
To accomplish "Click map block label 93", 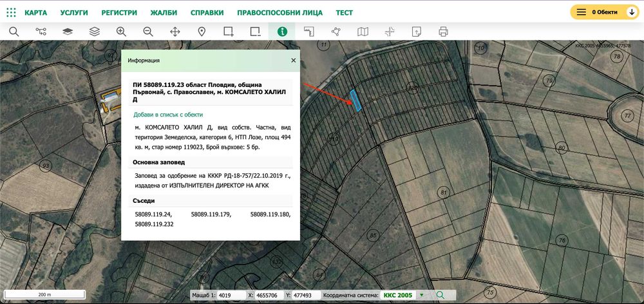I will 46,166.
